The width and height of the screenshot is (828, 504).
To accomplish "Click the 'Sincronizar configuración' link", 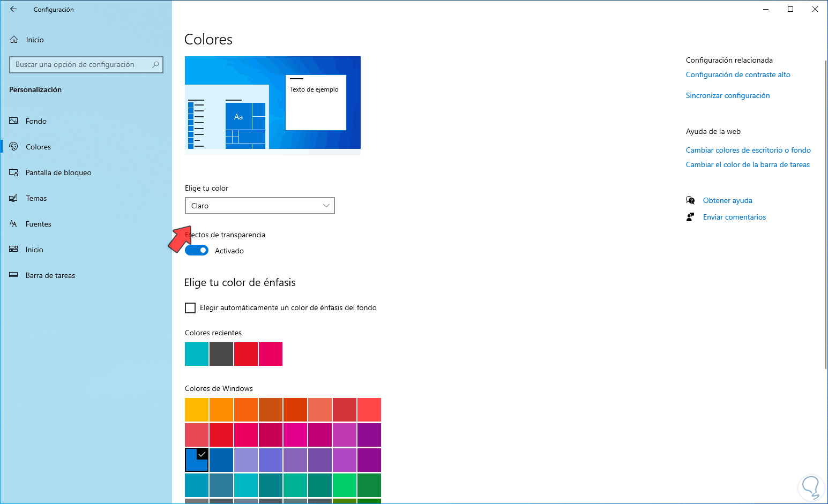I will (x=727, y=96).
